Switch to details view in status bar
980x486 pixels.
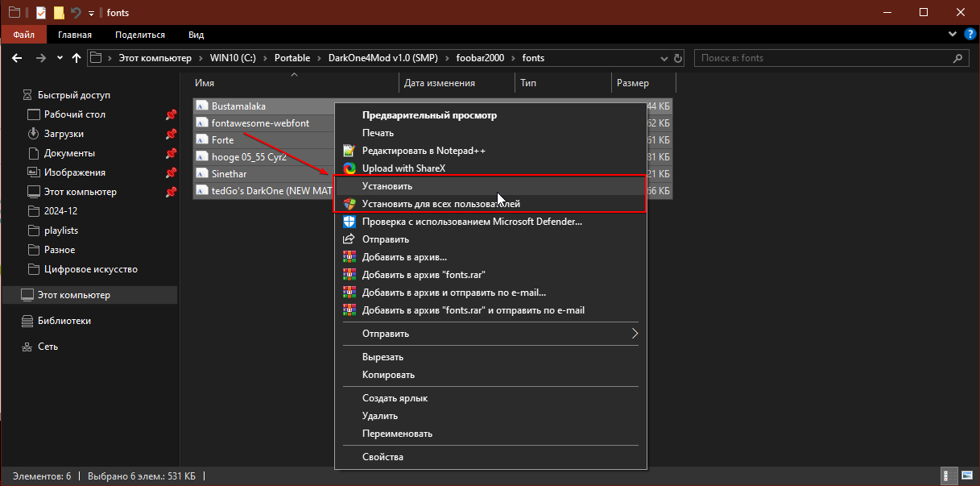click(950, 476)
